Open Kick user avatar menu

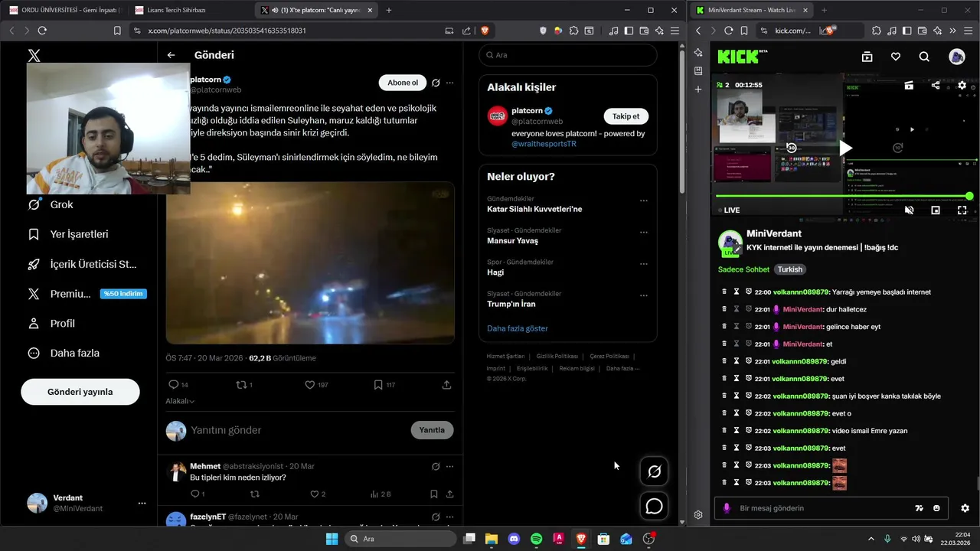[957, 57]
